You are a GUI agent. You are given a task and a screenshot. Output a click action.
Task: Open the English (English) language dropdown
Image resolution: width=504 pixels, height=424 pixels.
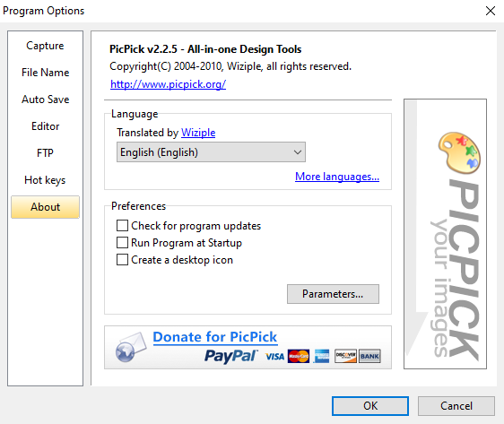pos(211,151)
